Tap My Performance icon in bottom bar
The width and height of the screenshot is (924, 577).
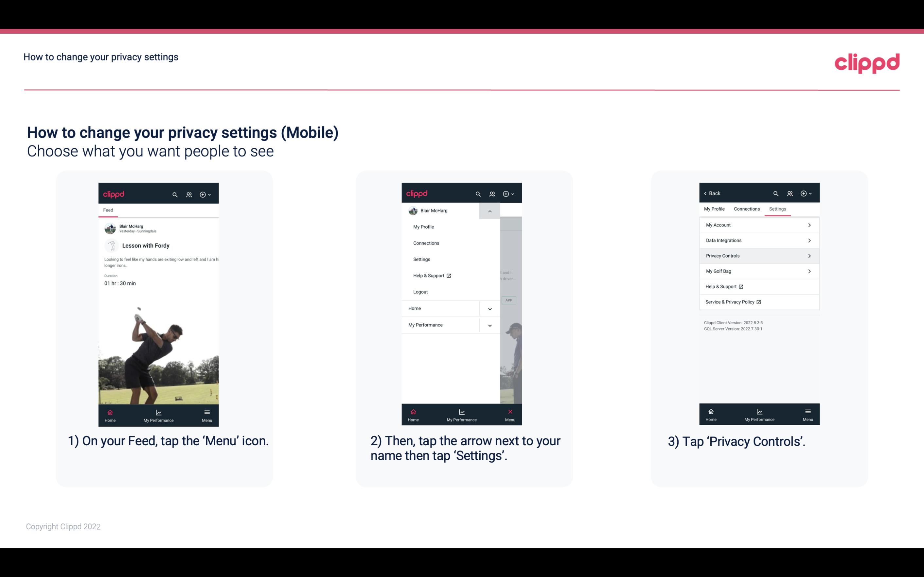(158, 416)
